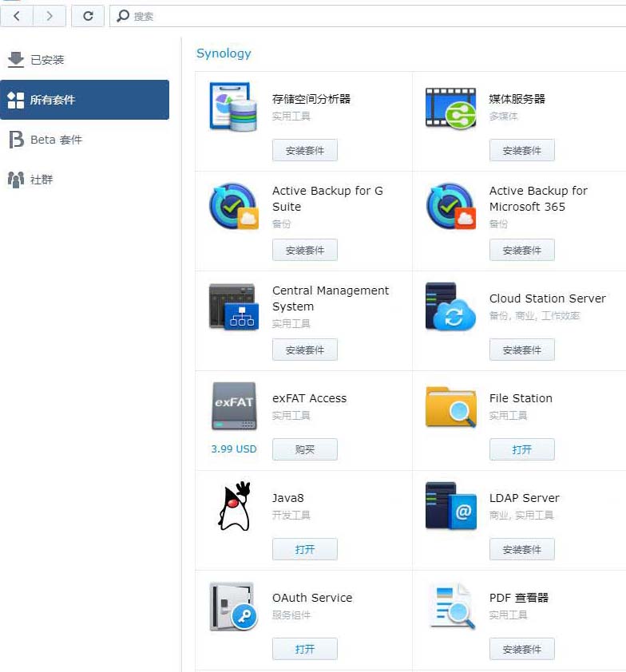626x672 pixels.
Task: Click File Station title text
Action: (521, 398)
